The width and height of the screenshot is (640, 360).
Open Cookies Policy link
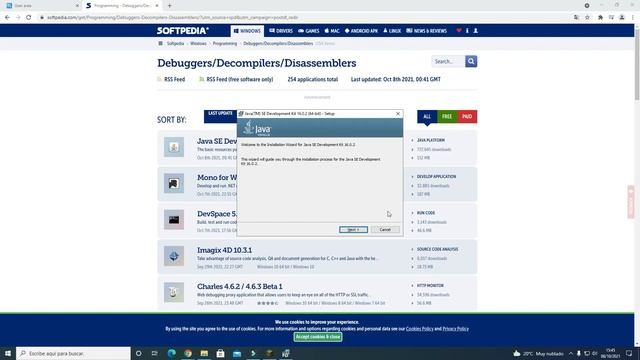coord(419,329)
